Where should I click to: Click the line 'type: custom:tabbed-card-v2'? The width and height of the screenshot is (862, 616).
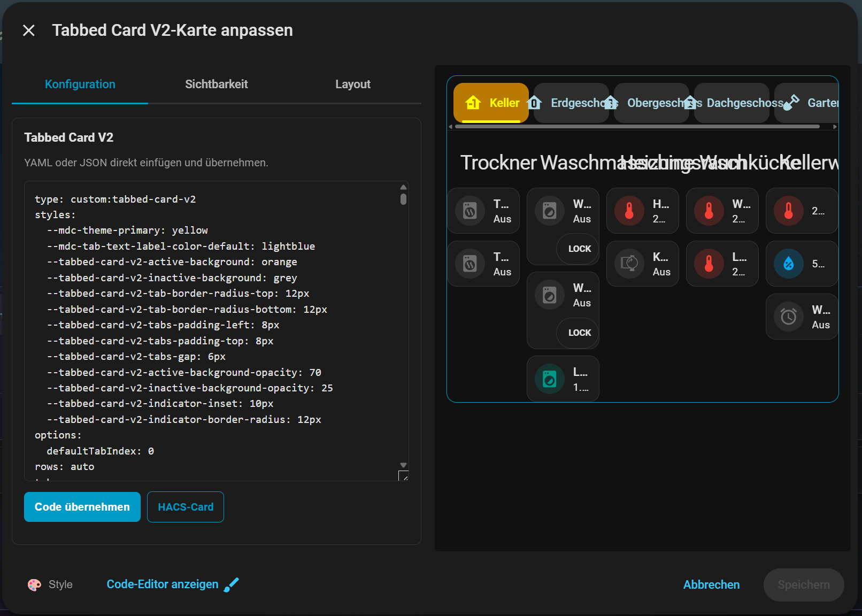coord(116,199)
